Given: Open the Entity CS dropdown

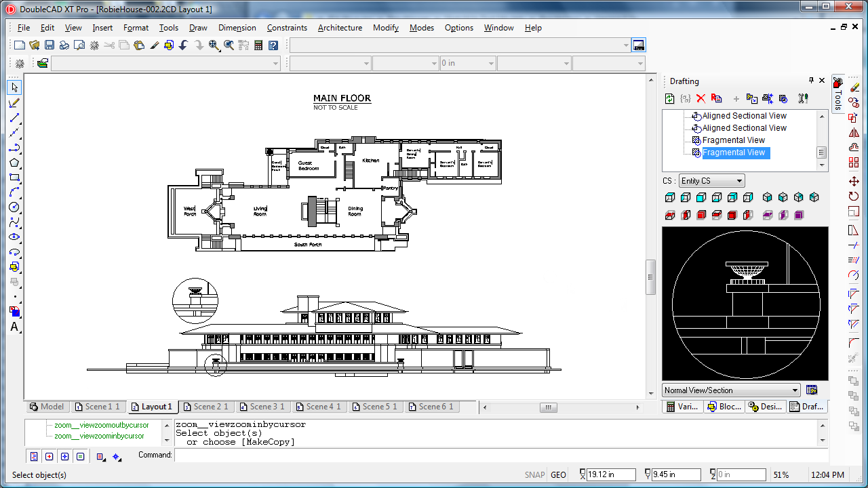Looking at the screenshot, I should [x=711, y=180].
